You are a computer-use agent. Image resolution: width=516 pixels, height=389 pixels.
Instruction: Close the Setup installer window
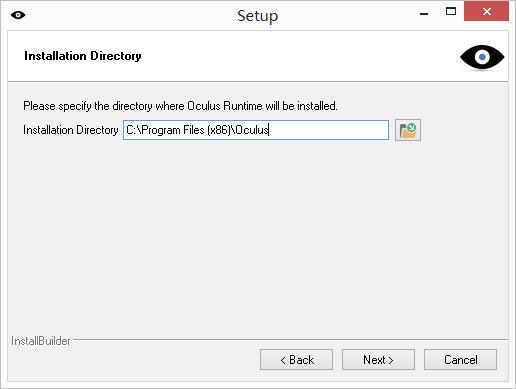pos(486,12)
